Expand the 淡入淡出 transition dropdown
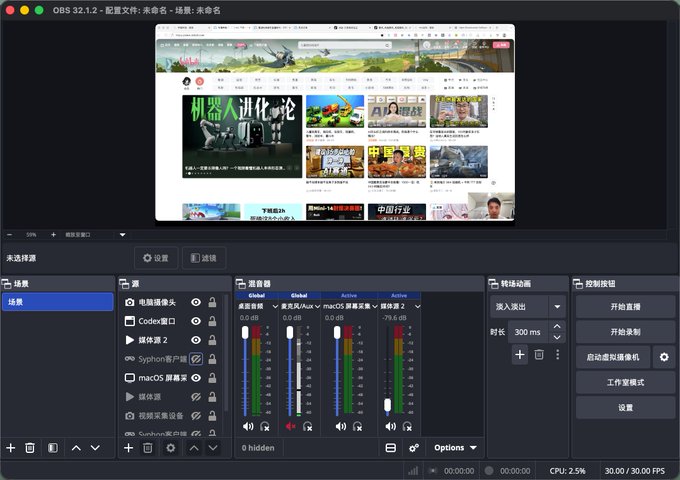 pyautogui.click(x=557, y=307)
